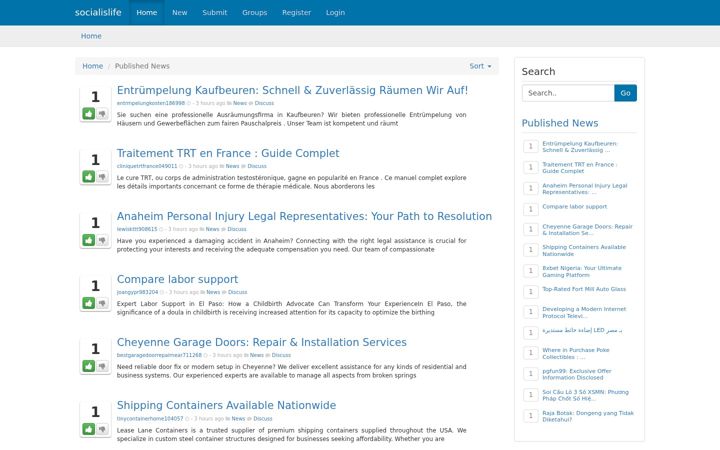
Task: Give thumbs down to Anaheim Personal Injury post
Action: [102, 240]
